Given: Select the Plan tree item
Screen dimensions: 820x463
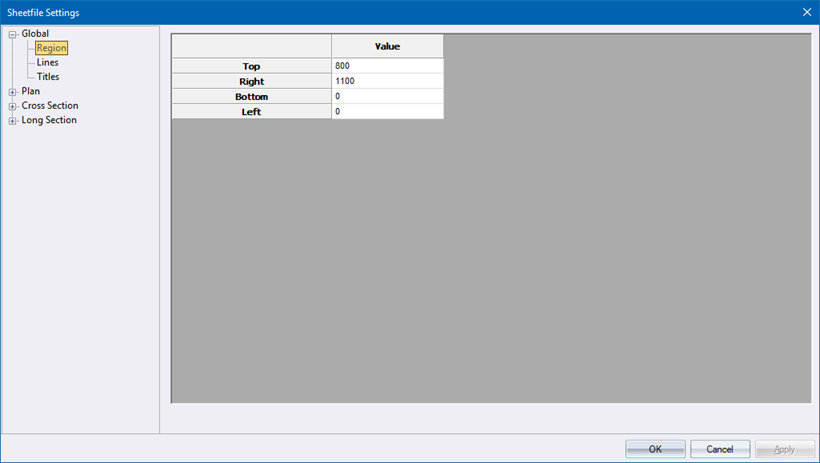Looking at the screenshot, I should (x=31, y=91).
